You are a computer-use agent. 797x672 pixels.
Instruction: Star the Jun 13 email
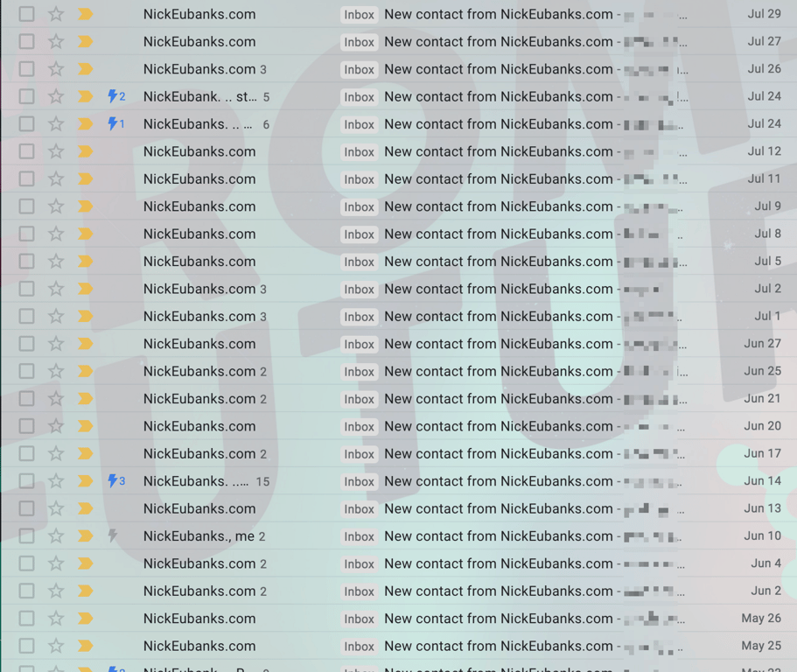coord(56,508)
